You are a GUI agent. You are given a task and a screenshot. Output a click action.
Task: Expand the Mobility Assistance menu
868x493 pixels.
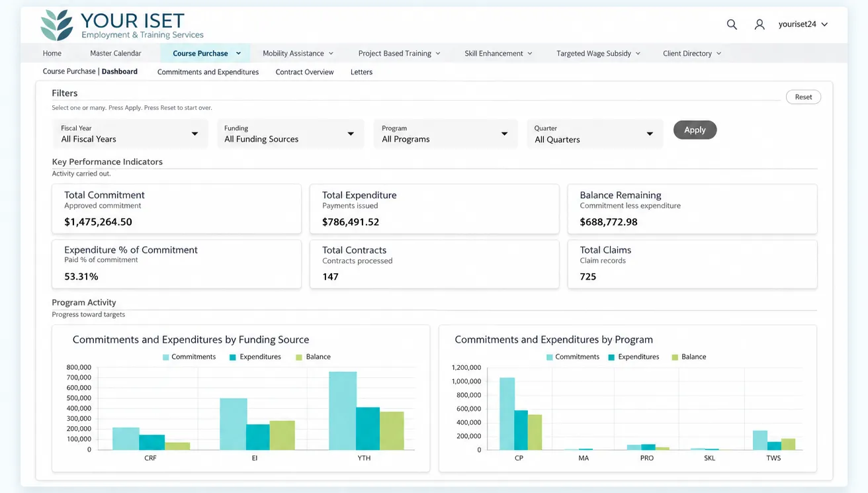298,54
